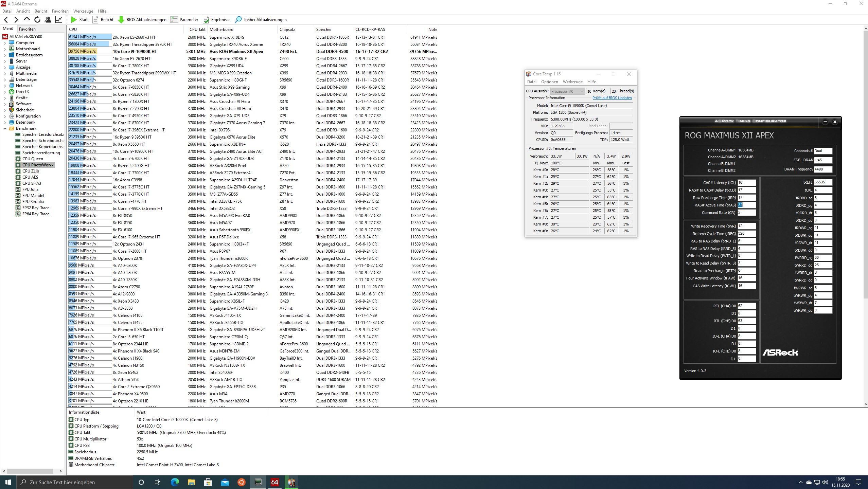The image size is (868, 489).
Task: Select CPU Queen benchmark in tree
Action: tap(33, 159)
